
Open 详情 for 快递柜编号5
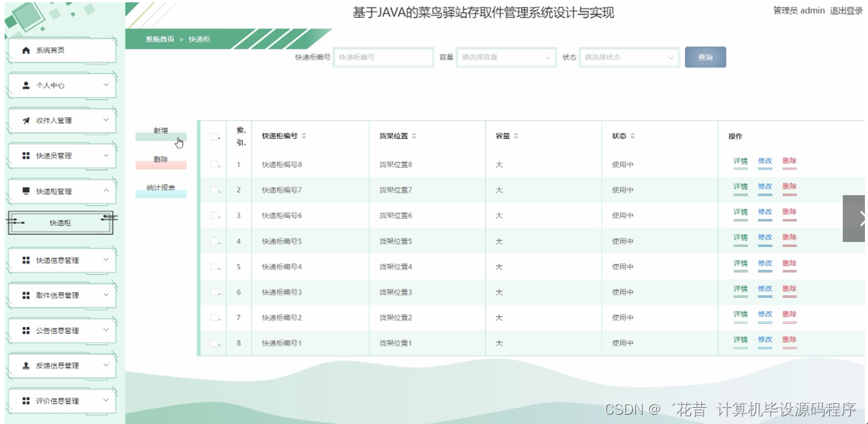coord(741,238)
